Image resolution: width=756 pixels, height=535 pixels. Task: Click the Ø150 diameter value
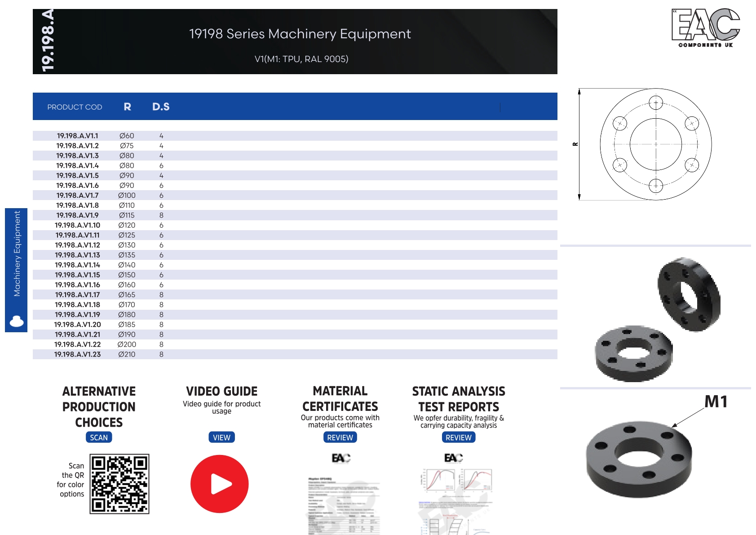click(x=127, y=275)
